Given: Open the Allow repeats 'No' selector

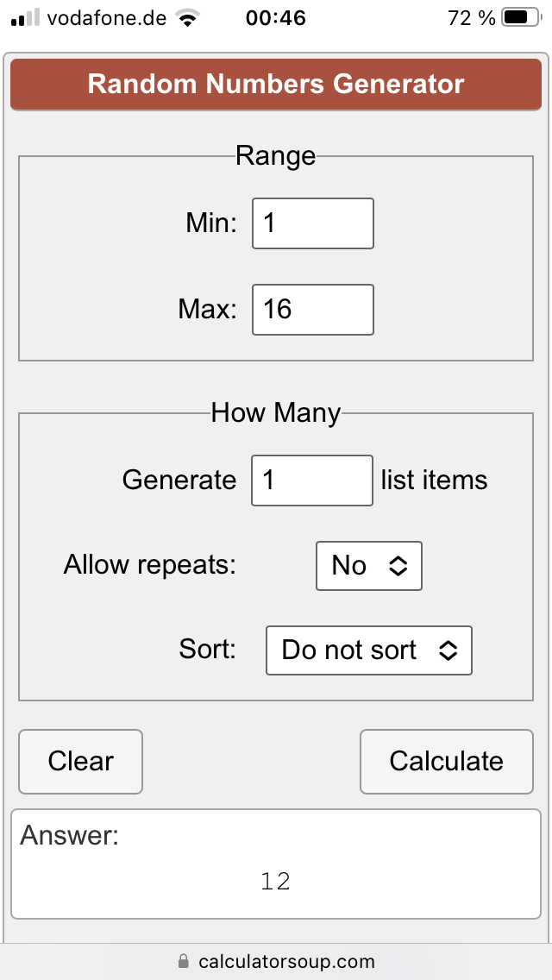Looking at the screenshot, I should click(369, 566).
